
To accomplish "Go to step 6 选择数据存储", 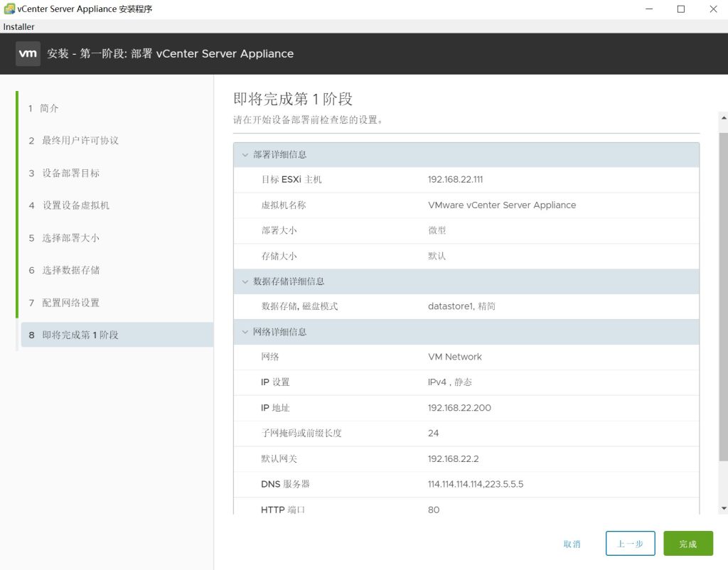I will point(64,270).
